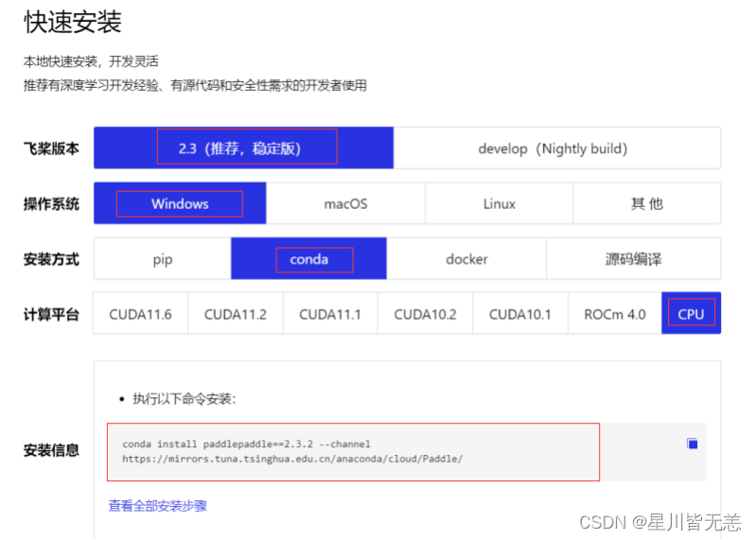Click the 本地快速安装，开发灵活 subtitle
756x540 pixels.
[91, 61]
